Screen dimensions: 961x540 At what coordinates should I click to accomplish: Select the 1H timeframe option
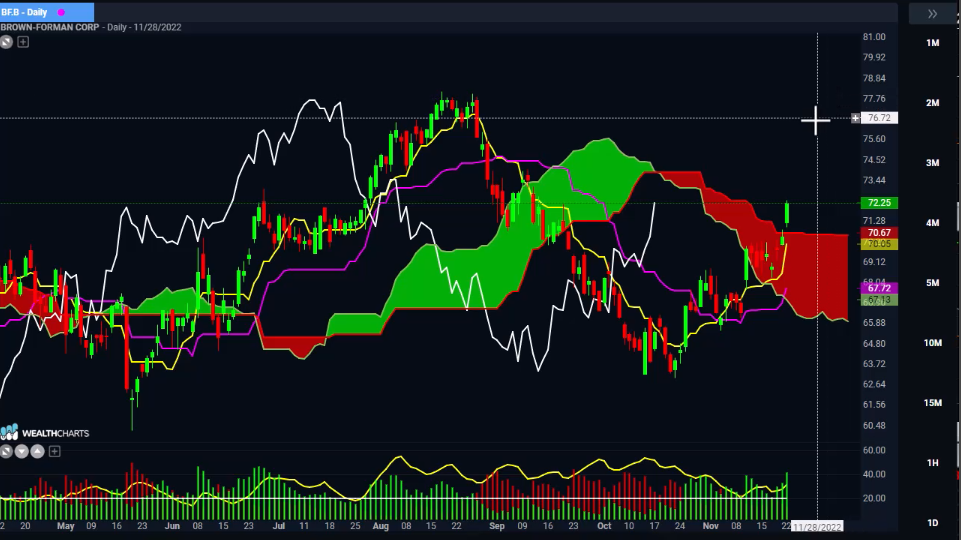pos(932,463)
